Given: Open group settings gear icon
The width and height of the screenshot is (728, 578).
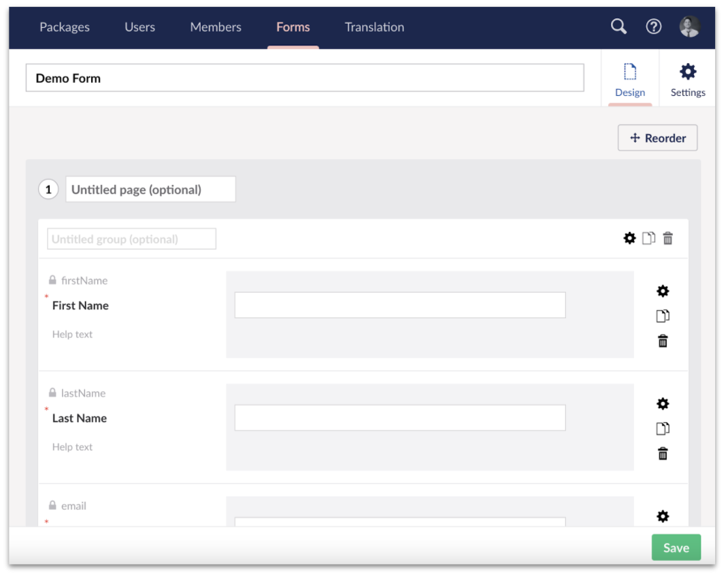Looking at the screenshot, I should point(629,238).
